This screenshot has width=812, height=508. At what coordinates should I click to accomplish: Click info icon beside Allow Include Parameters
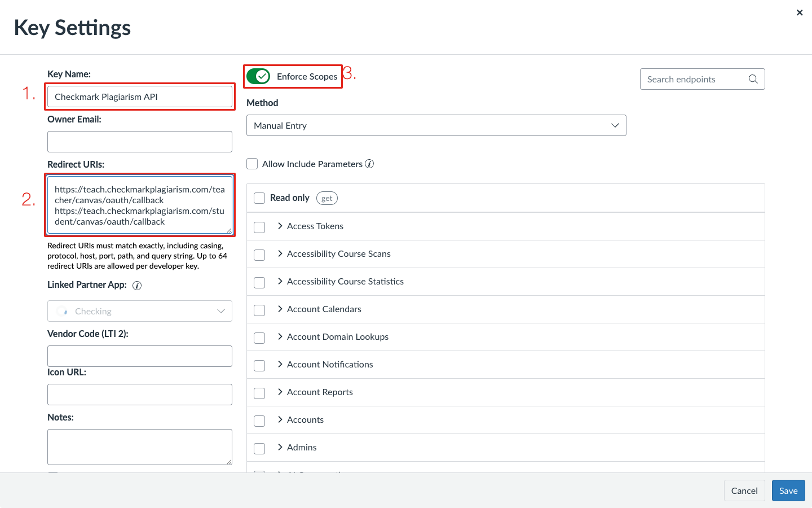[369, 164]
